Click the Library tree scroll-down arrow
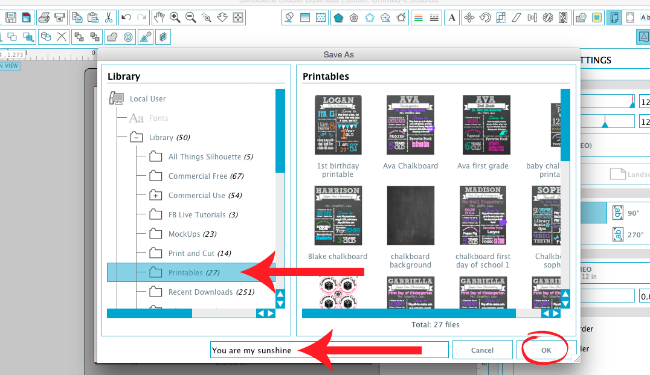This screenshot has width=650, height=375. click(280, 303)
